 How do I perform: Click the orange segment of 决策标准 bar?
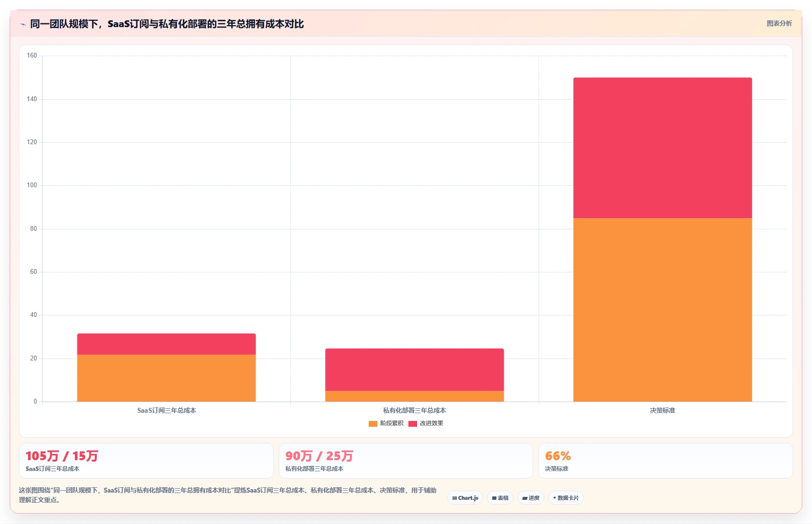coord(662,310)
